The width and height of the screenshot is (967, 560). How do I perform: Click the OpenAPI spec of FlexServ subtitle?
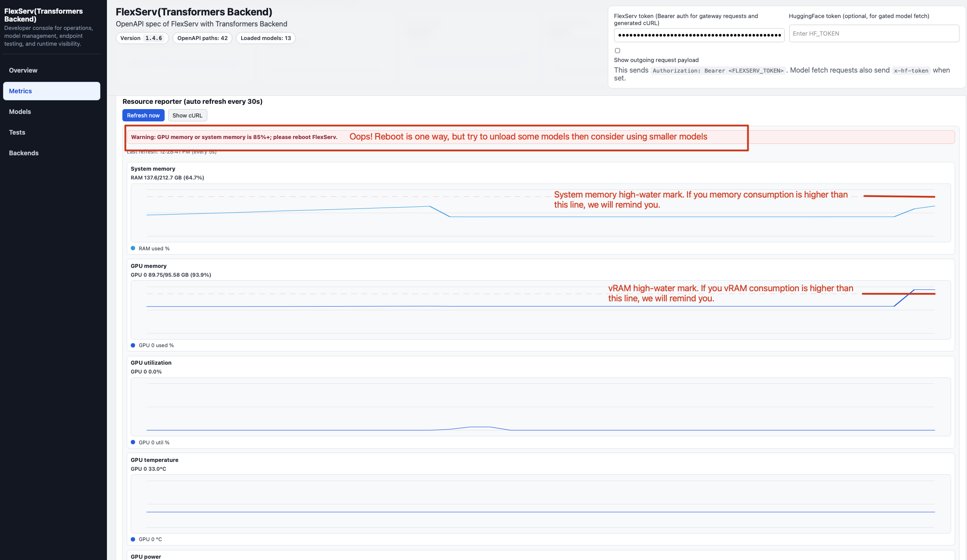click(x=202, y=24)
